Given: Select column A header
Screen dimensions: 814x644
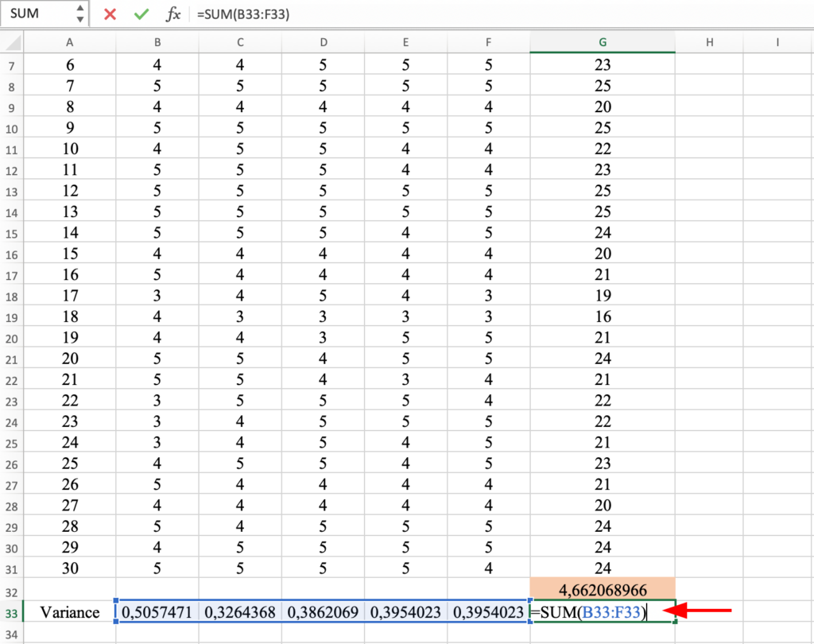Looking at the screenshot, I should click(x=68, y=42).
